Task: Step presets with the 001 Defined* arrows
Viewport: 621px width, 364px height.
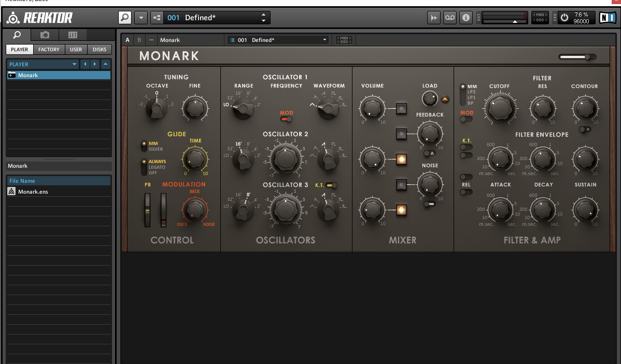Action: 263,18
